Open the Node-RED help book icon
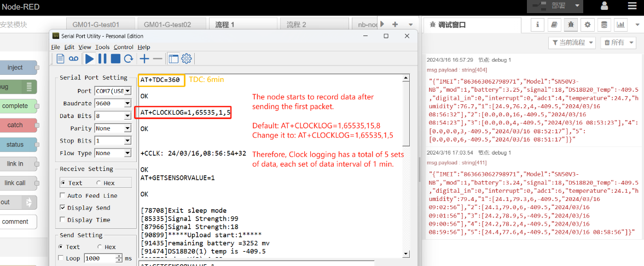 (x=554, y=25)
